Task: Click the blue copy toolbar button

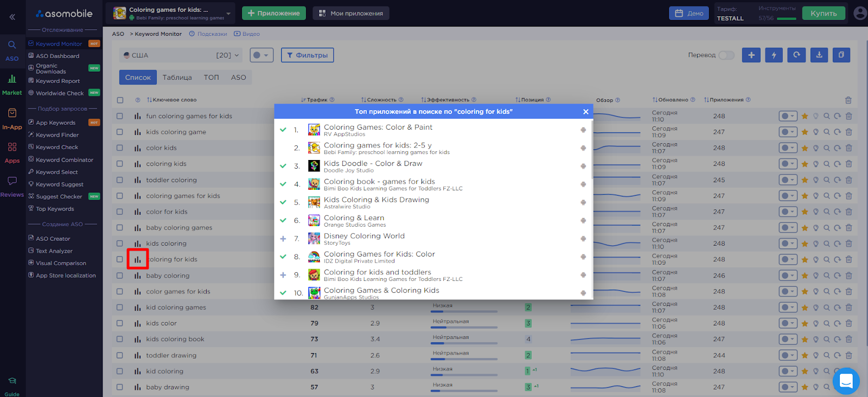Action: (841, 55)
